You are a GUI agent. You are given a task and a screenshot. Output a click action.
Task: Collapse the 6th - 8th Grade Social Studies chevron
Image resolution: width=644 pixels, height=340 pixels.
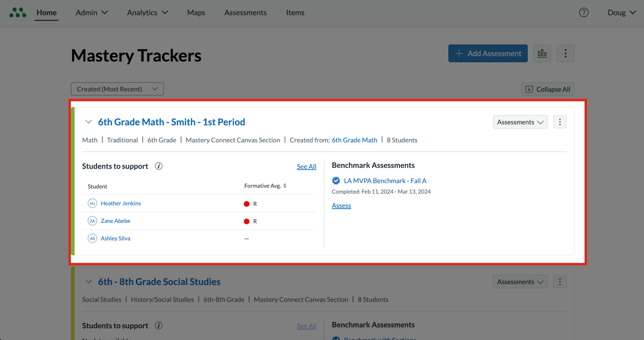pos(89,282)
